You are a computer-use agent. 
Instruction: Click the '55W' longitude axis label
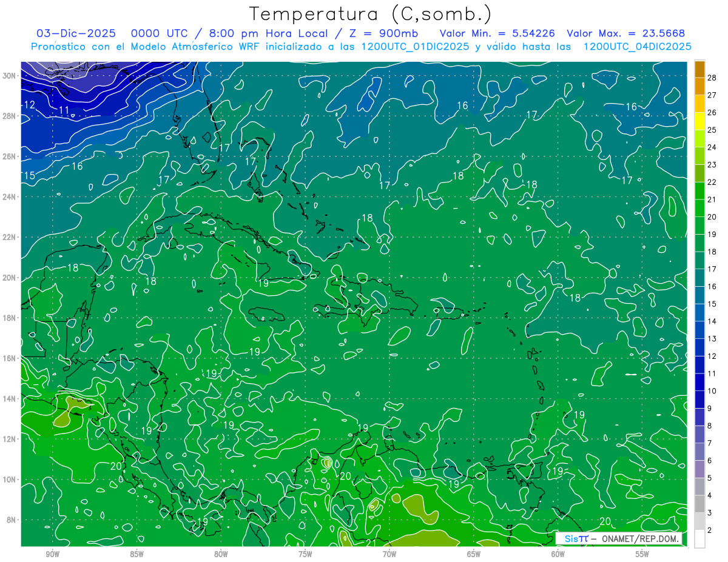(642, 554)
